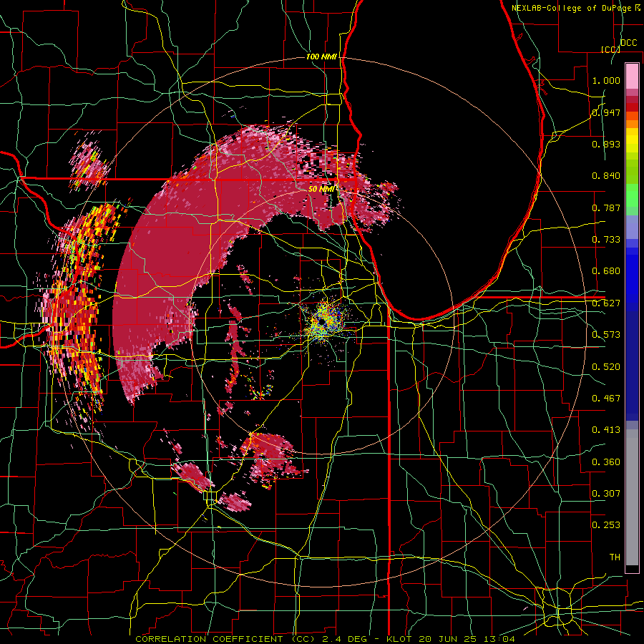
Task: Click the 0.947 legend value
Action: click(606, 112)
